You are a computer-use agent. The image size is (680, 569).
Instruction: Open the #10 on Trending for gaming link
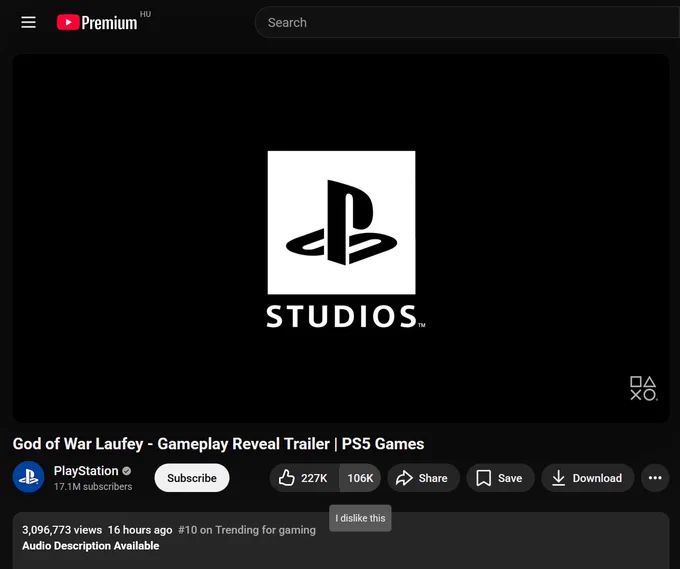click(x=247, y=530)
